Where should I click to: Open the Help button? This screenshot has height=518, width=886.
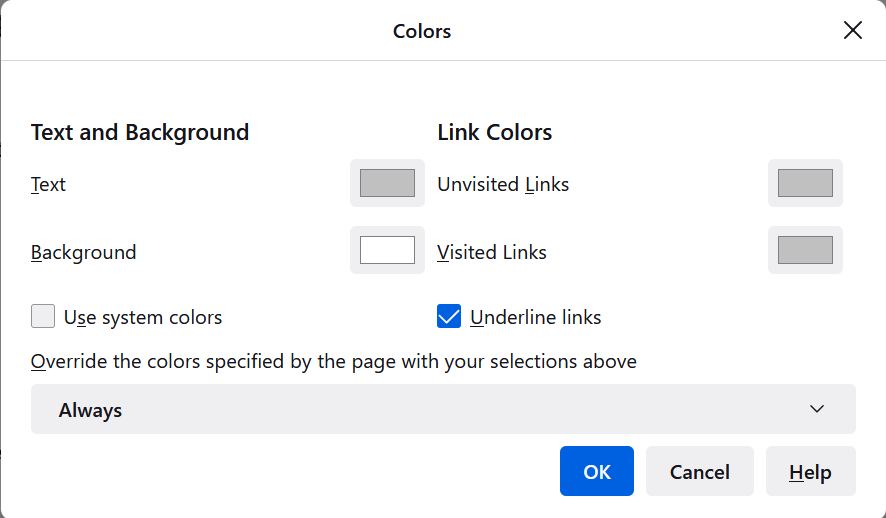pyautogui.click(x=810, y=472)
